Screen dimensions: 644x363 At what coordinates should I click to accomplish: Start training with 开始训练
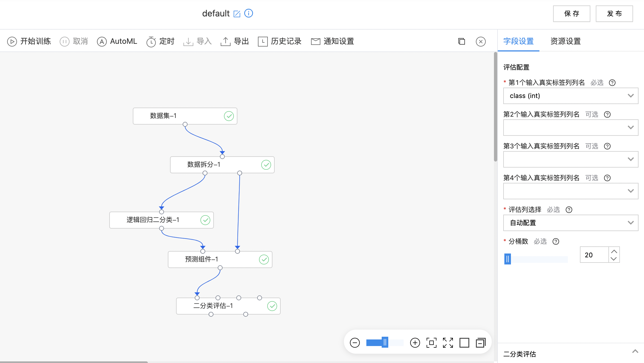pos(29,41)
